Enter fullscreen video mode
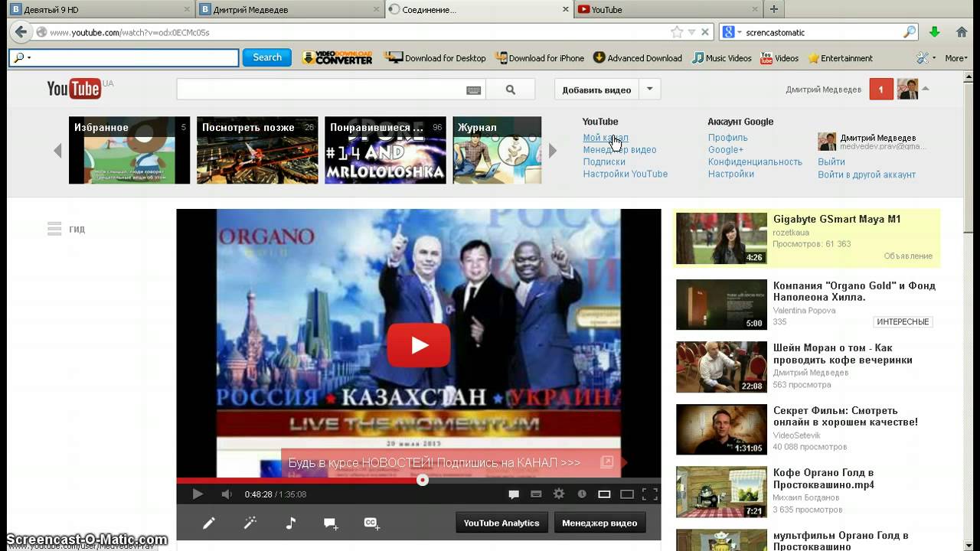The image size is (980, 551). tap(649, 494)
